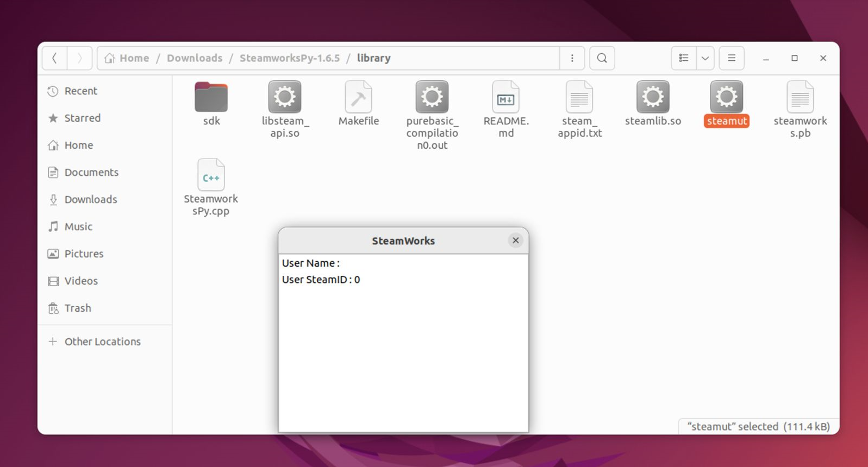Select the steam_appid.txt file icon

(x=579, y=97)
